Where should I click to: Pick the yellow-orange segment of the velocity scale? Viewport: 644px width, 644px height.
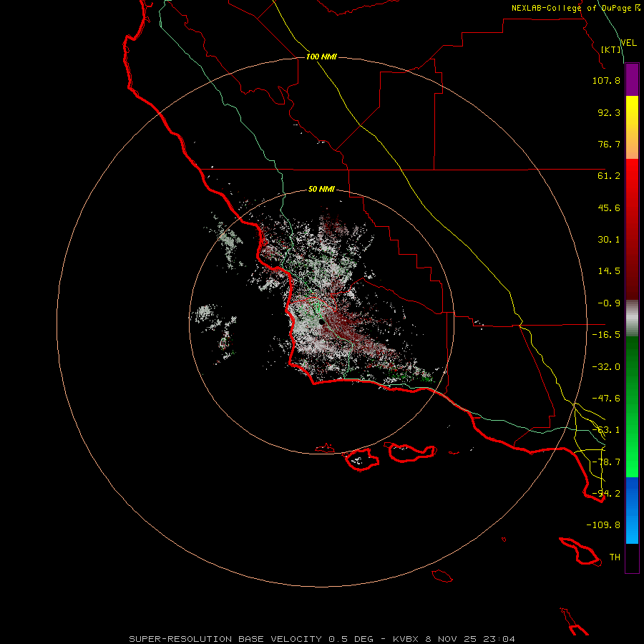tap(632, 127)
